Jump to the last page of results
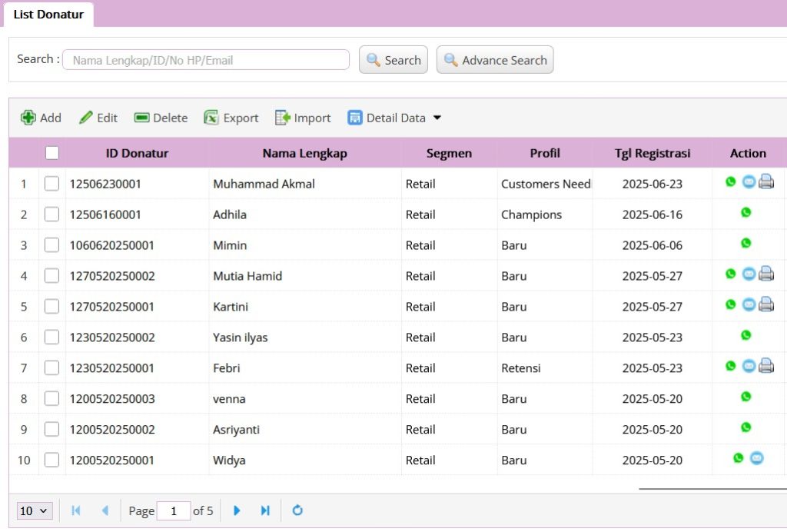 click(265, 510)
